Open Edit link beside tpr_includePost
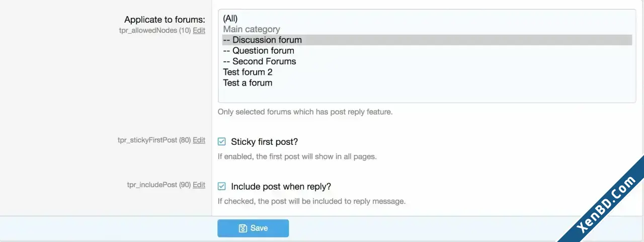This screenshot has height=242, width=644. click(x=199, y=185)
